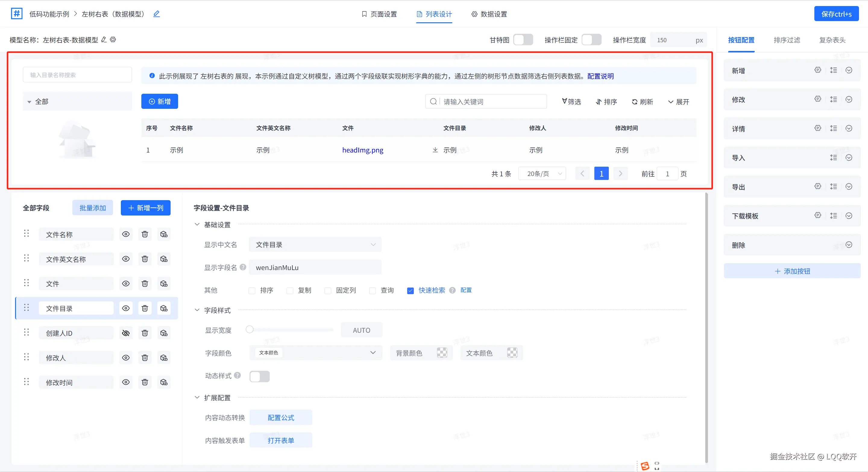
Task: Switch to the 数据设置 tab
Action: [489, 14]
